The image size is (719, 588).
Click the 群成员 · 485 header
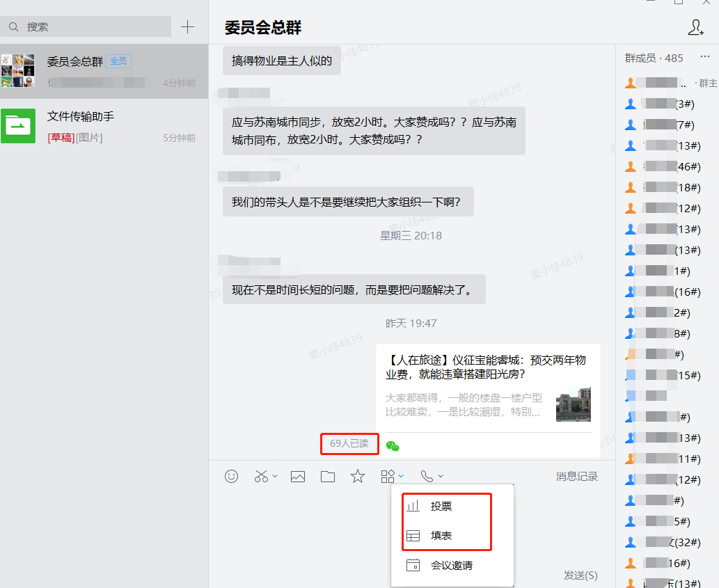(654, 58)
